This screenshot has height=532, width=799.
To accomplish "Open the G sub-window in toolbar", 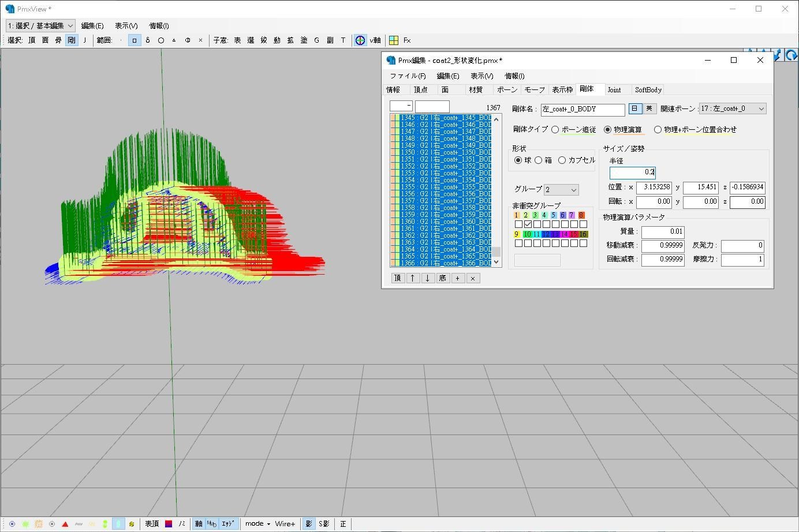I will coord(316,40).
